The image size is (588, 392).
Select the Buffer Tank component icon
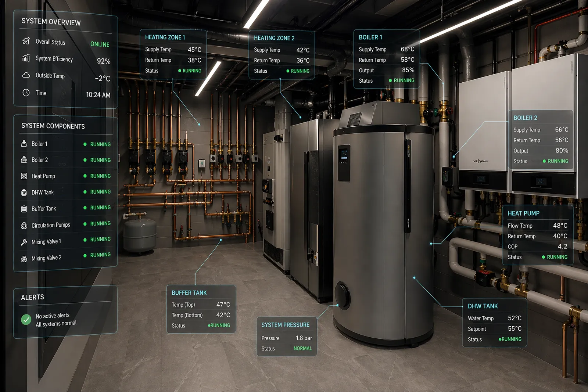click(24, 209)
